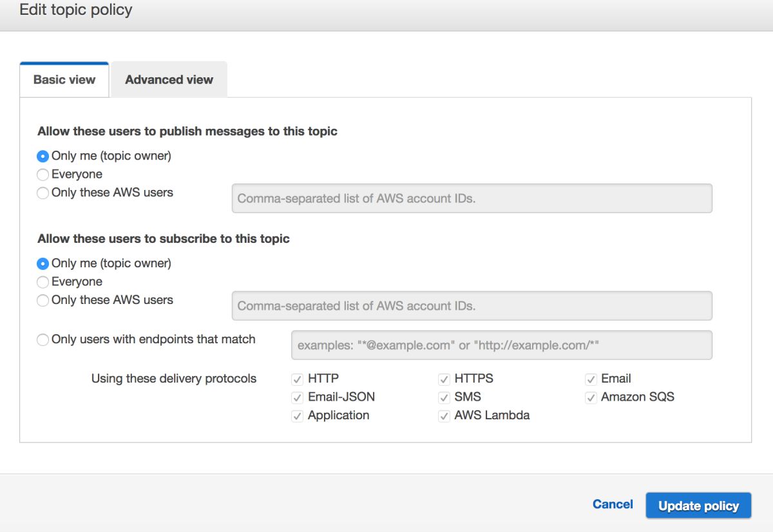773x532 pixels.
Task: Select 'Only users with endpoints that match'
Action: 43,339
